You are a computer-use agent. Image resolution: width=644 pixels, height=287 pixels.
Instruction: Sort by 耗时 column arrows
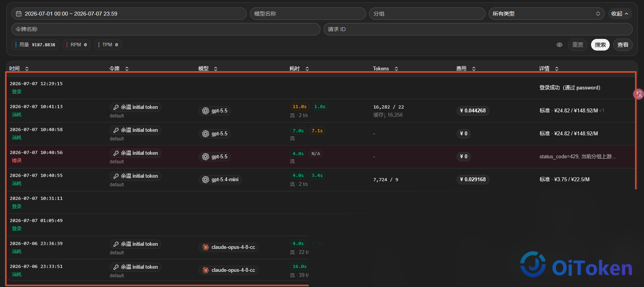(307, 69)
